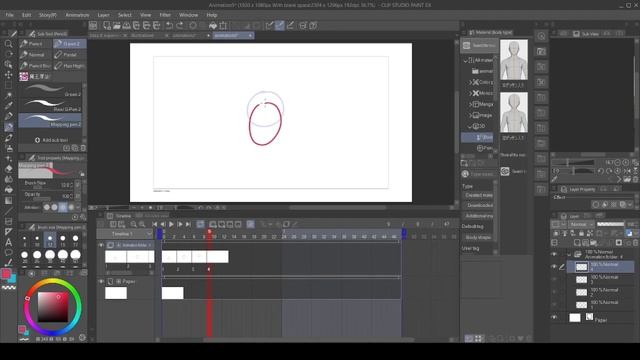Step to the next frame
Screen dimensions: 640x360
pos(180,224)
